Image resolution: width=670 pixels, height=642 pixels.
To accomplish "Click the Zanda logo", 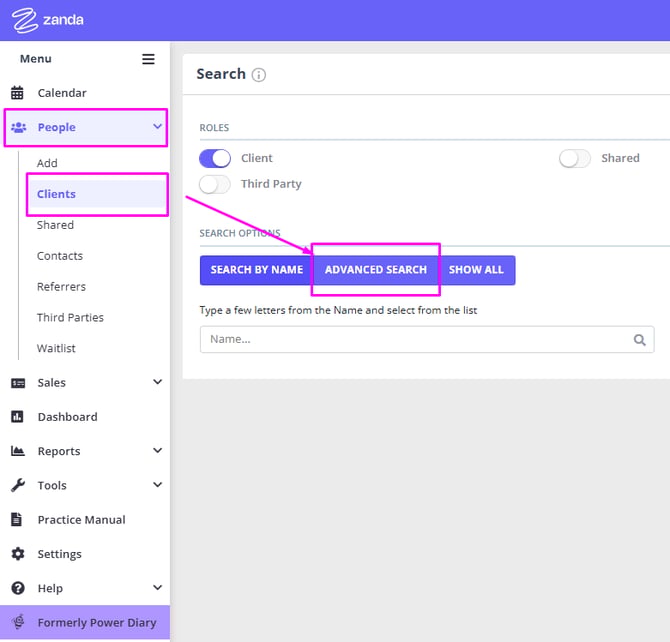I will (x=48, y=20).
